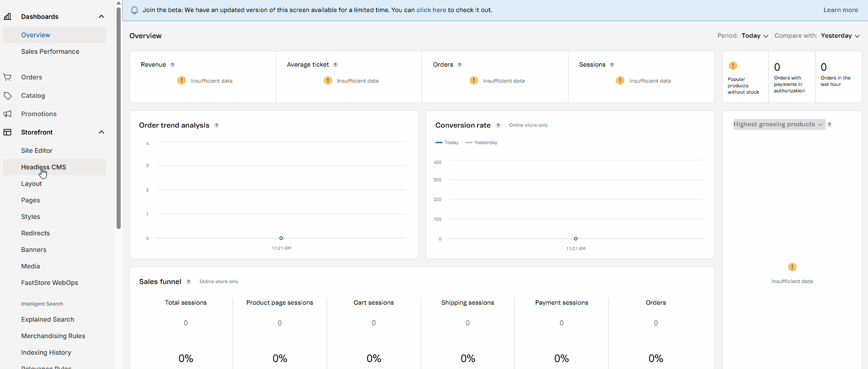This screenshot has width=868, height=369.
Task: Click the Orders shopping cart icon
Action: point(7,77)
